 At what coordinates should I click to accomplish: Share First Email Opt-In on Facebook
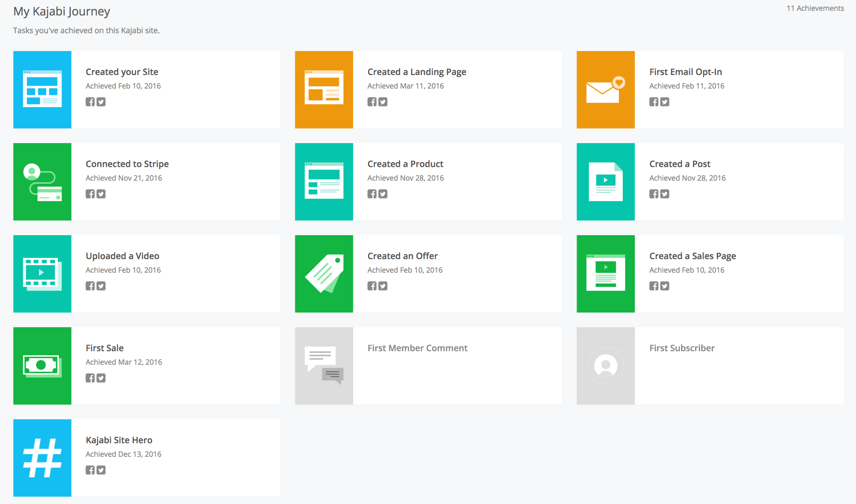click(654, 102)
